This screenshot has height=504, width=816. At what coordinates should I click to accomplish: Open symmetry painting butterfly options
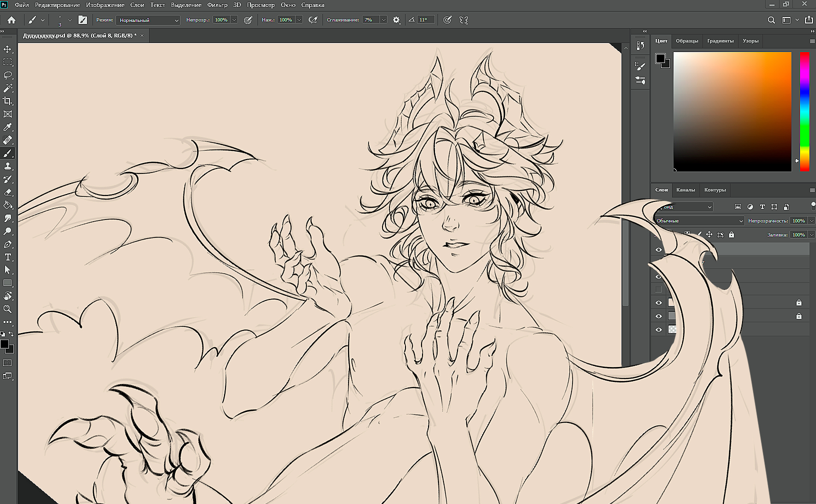463,20
